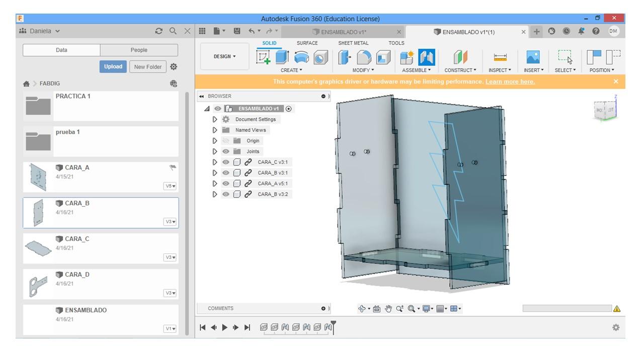Screen dimensions: 644x362
Task: Open the ASSEMBLE dropdown menu
Action: [417, 70]
